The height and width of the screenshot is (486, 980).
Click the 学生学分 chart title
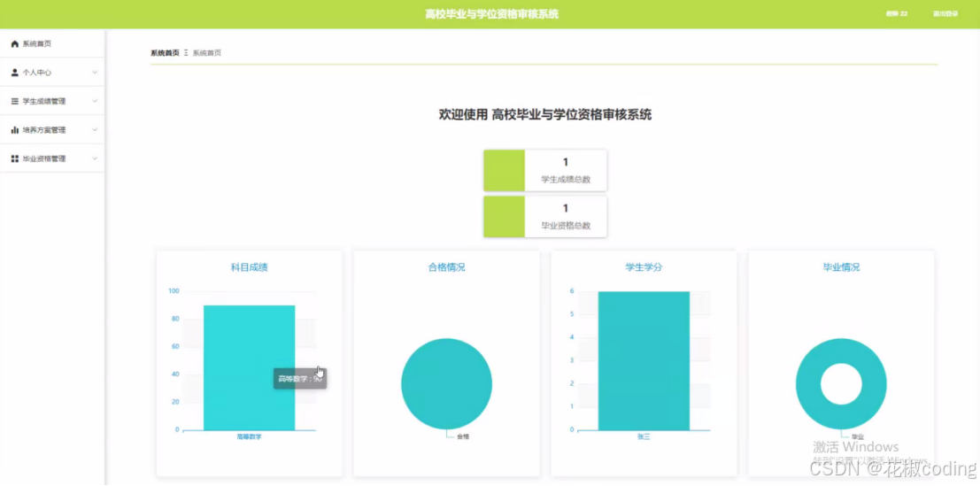point(644,267)
